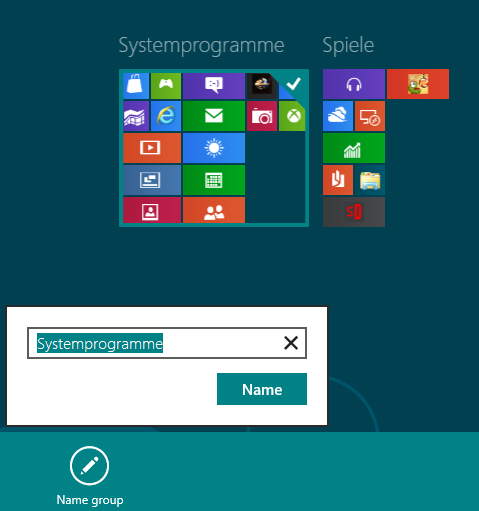
Task: Clear the group name text field
Action: [x=291, y=343]
